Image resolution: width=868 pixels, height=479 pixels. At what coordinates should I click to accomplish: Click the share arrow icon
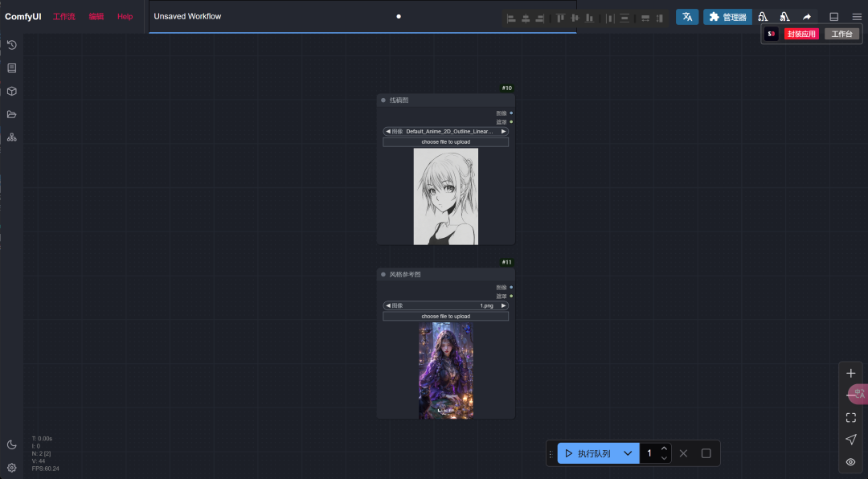(x=807, y=17)
